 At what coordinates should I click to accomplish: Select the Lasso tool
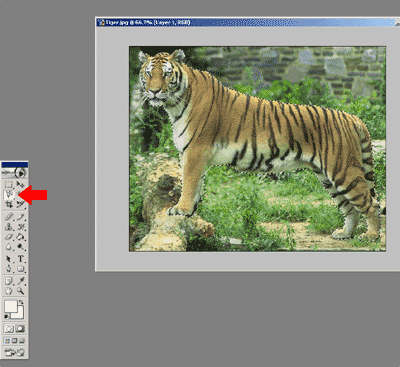pos(9,194)
